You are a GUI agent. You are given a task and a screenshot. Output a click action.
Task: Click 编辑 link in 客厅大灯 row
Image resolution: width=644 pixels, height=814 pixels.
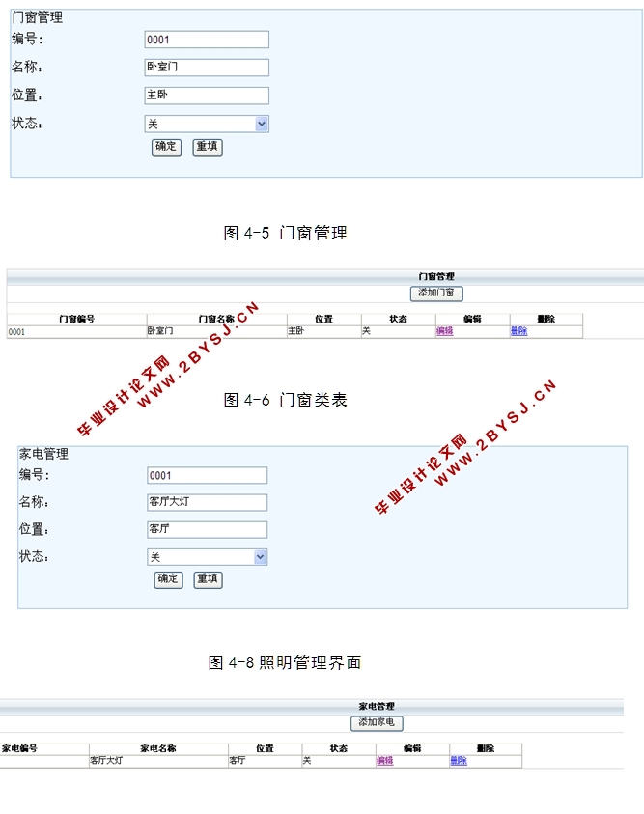(x=385, y=761)
